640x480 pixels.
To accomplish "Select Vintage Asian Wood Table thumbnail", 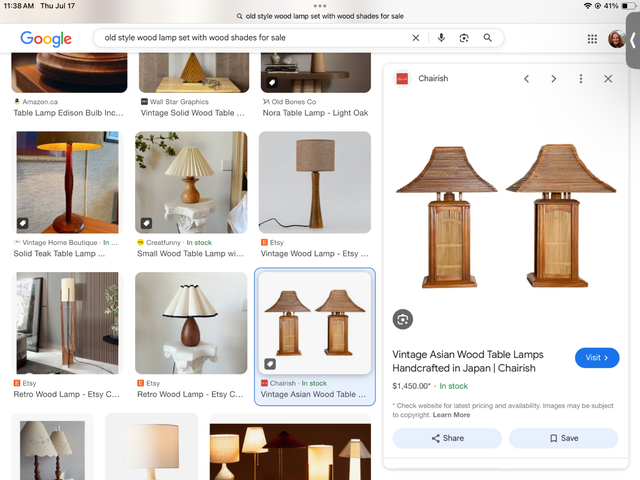I will pyautogui.click(x=315, y=323).
